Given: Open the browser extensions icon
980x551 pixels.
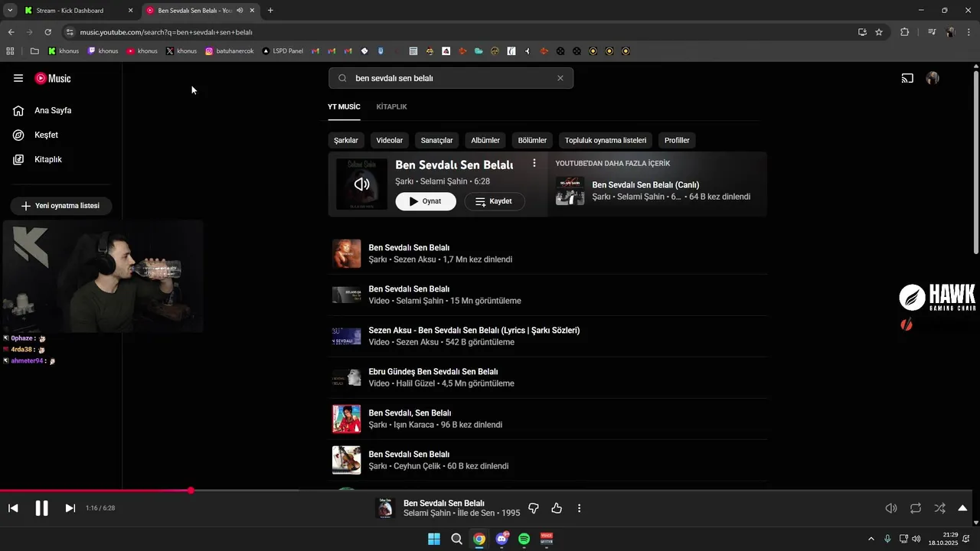Looking at the screenshot, I should point(904,32).
